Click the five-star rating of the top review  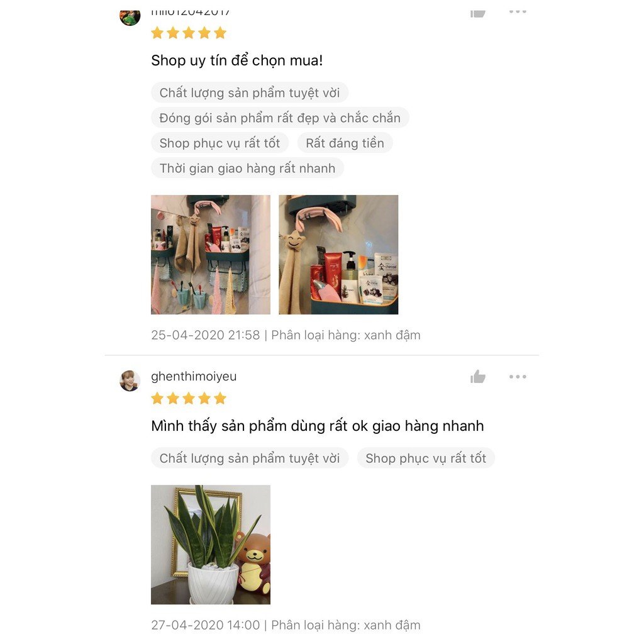[x=189, y=33]
